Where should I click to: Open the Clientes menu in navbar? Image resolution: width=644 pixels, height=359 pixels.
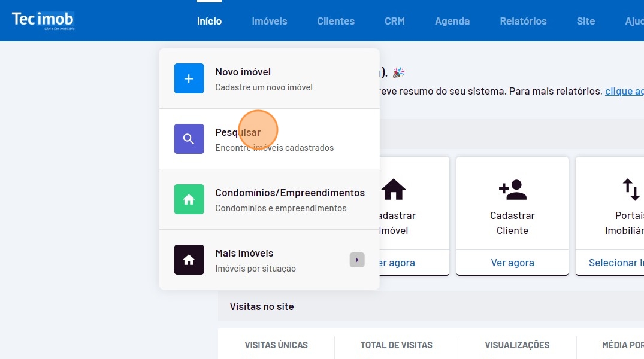[x=335, y=21]
